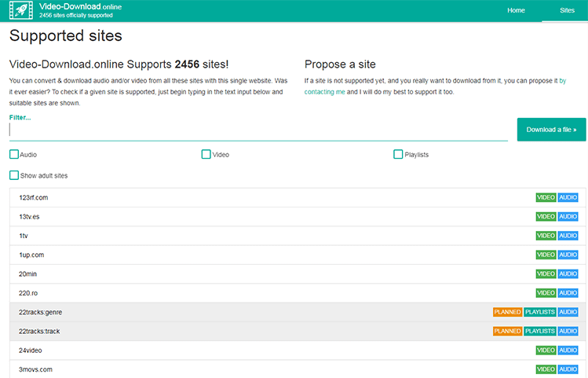Select the 22tracks:genre row
Image resolution: width=588 pixels, height=378 pixels.
coord(298,312)
